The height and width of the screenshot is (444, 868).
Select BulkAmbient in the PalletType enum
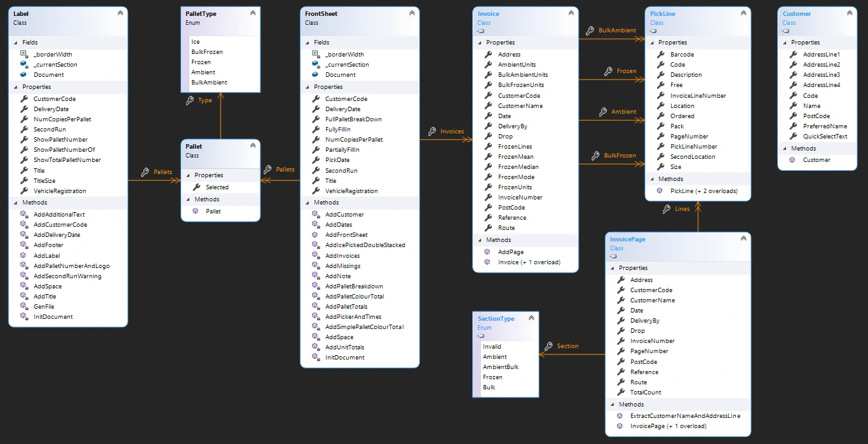click(x=209, y=83)
